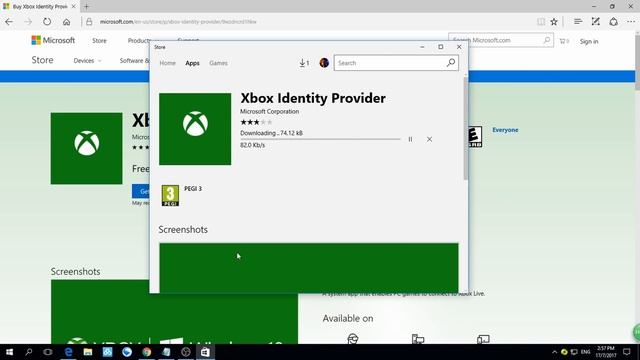Screen dimensions: 640x360
Task: Open Edge Hub icon
Action: [x=578, y=22]
